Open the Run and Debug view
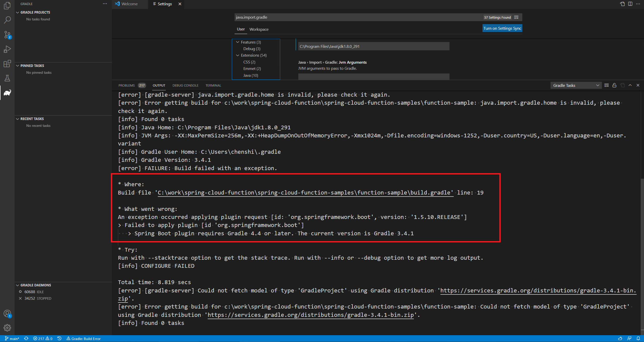644x342 pixels. 7,49
